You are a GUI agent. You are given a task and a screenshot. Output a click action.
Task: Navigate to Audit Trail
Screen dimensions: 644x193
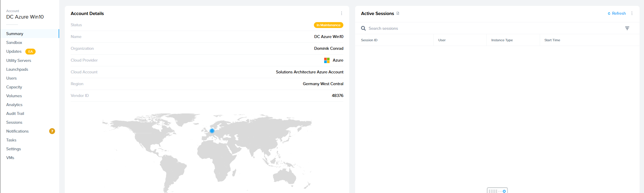pyautogui.click(x=15, y=113)
